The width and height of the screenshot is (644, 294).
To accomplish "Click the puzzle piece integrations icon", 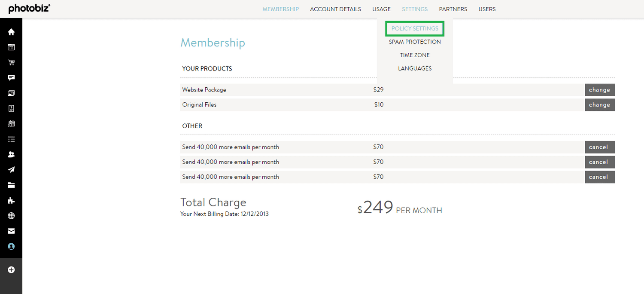I will coord(11,200).
